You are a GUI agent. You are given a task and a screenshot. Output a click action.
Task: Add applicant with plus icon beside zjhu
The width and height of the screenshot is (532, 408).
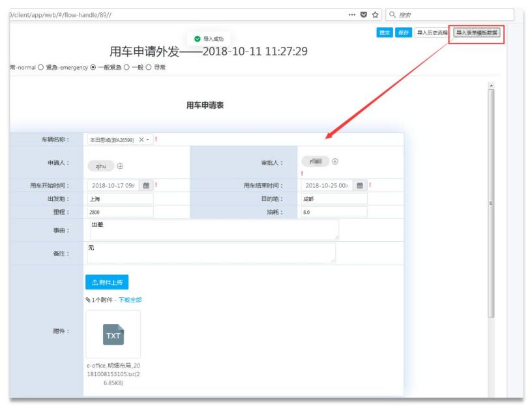(x=120, y=166)
